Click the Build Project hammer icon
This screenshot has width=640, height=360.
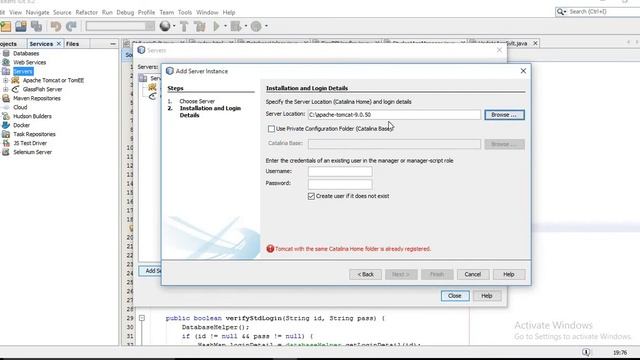(x=184, y=27)
